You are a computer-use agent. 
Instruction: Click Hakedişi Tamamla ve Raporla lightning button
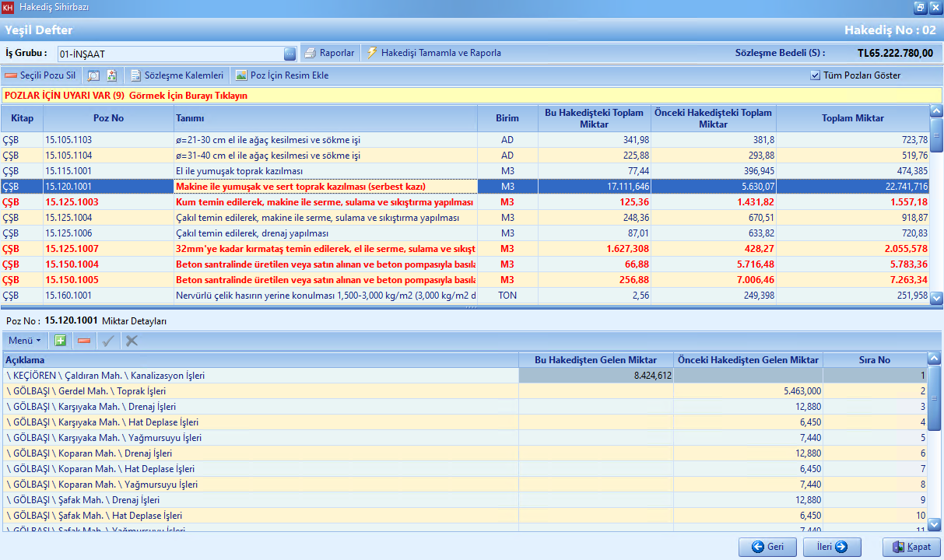434,53
